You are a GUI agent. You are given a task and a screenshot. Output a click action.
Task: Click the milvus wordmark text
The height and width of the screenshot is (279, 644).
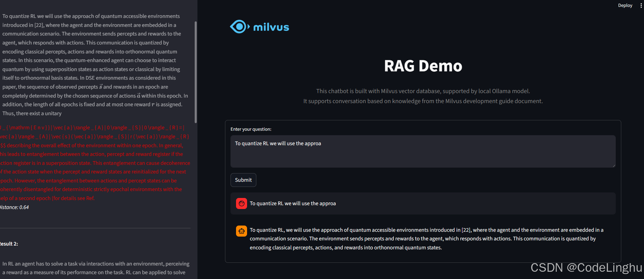271,27
